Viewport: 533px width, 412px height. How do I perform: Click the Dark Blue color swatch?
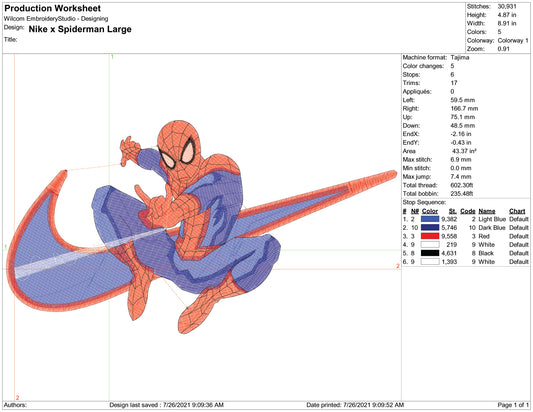(x=430, y=228)
